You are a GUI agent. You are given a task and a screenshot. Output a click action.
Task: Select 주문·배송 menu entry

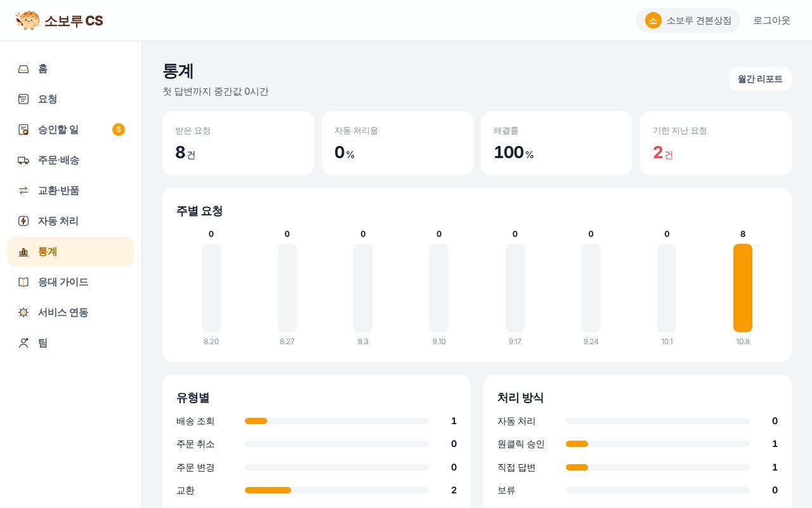click(70, 160)
